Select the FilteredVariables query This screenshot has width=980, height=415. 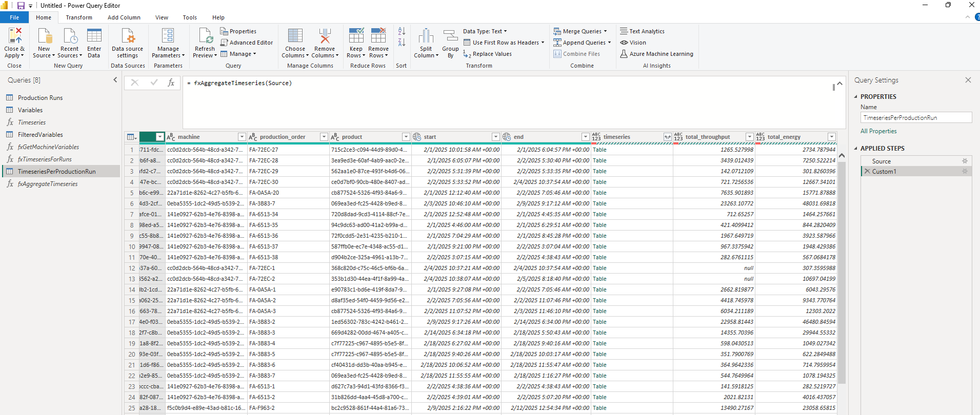[x=41, y=135]
